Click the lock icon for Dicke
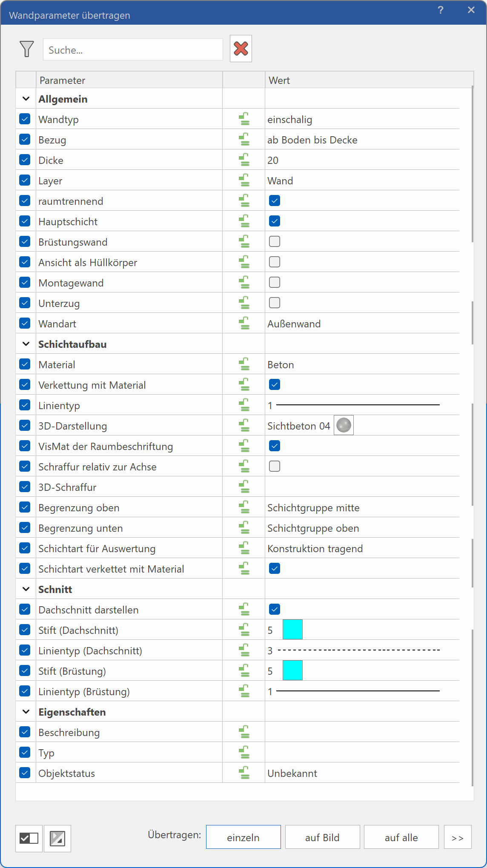 click(243, 160)
